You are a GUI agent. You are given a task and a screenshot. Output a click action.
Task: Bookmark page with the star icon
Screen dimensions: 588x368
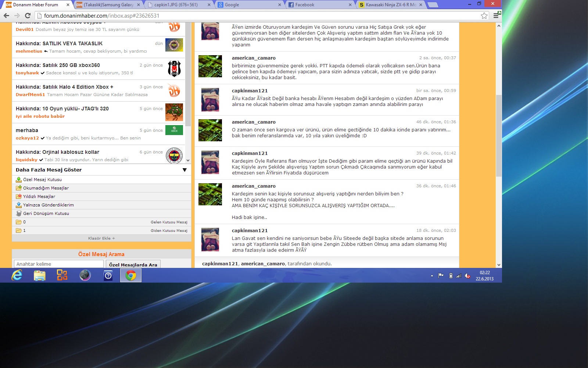click(x=484, y=15)
